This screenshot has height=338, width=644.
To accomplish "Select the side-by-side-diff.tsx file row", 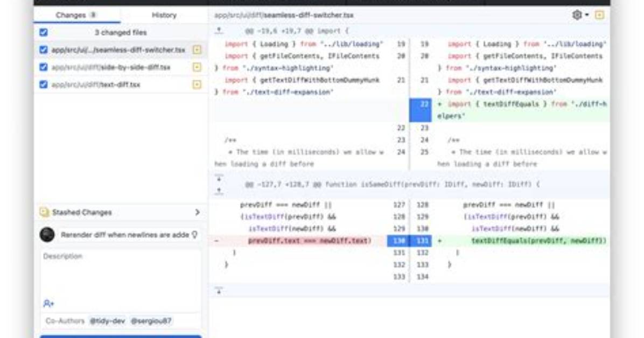I will click(x=121, y=67).
